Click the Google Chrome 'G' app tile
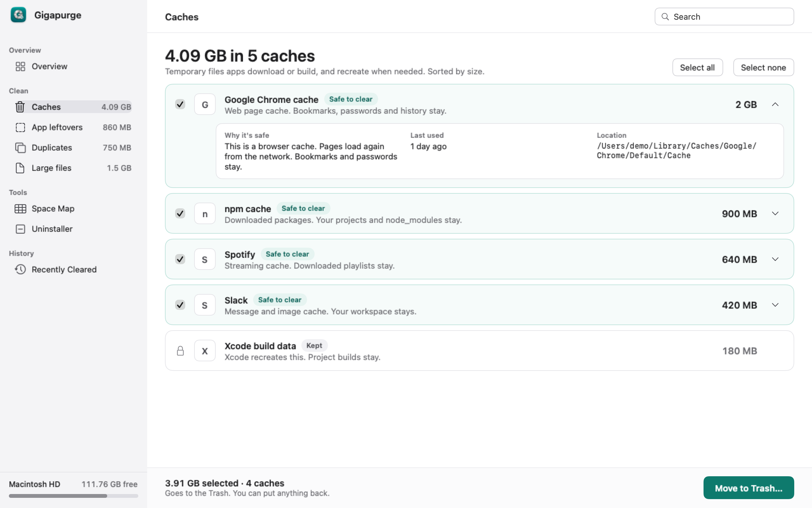Image resolution: width=812 pixels, height=508 pixels. 205,104
